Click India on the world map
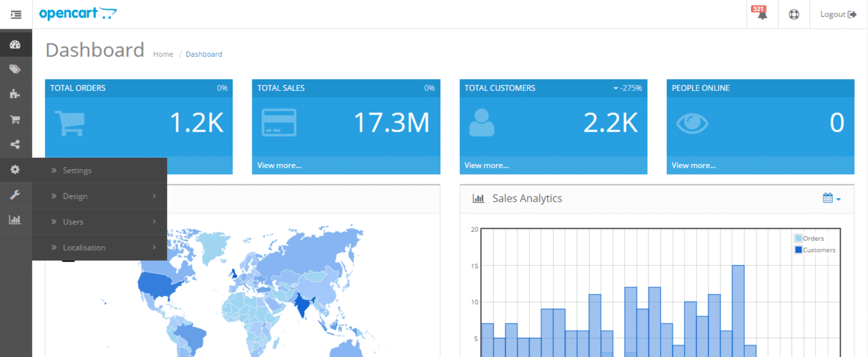This screenshot has width=868, height=357. point(303,304)
